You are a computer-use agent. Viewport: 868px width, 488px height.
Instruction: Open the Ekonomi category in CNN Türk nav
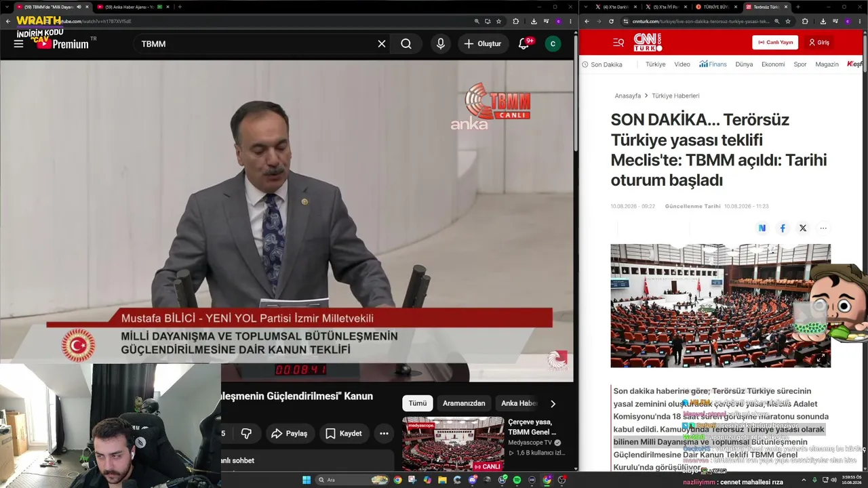773,64
